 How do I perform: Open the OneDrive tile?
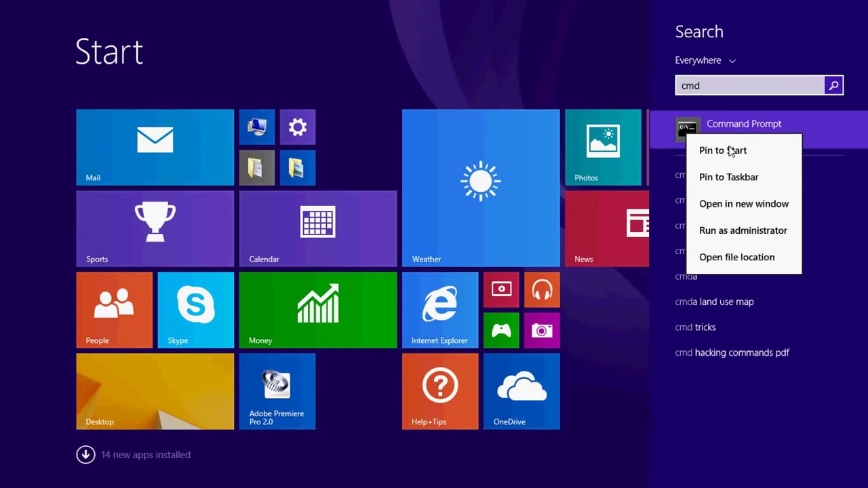pyautogui.click(x=521, y=391)
